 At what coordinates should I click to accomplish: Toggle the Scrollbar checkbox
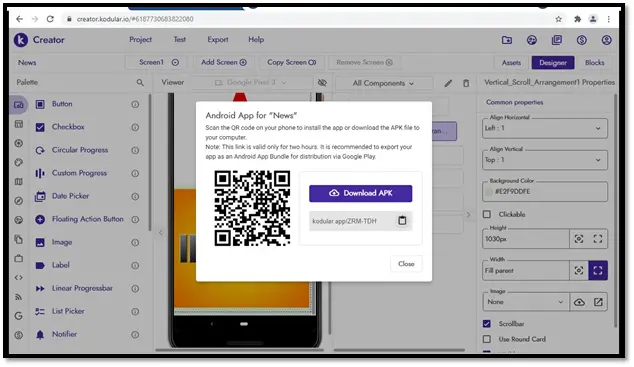point(487,324)
